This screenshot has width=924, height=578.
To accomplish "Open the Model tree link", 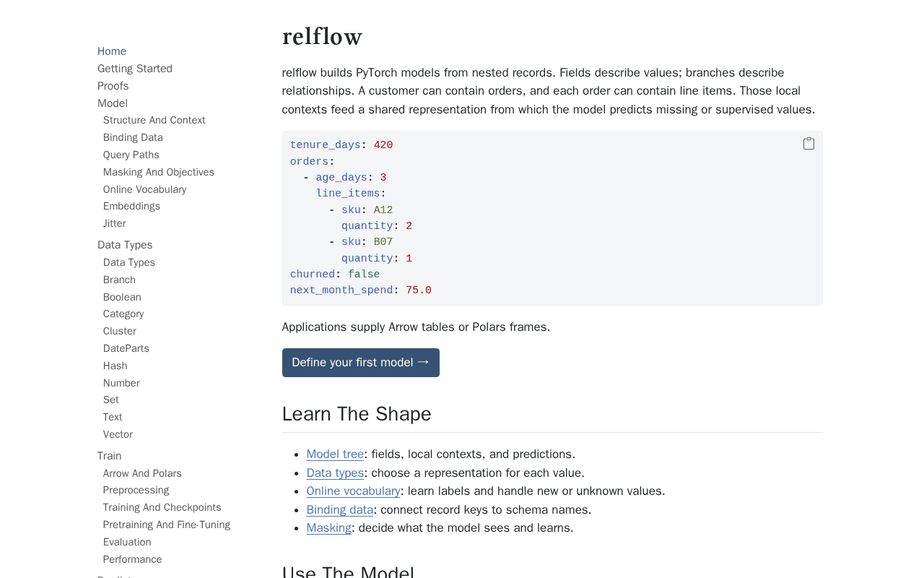I will pyautogui.click(x=335, y=454).
